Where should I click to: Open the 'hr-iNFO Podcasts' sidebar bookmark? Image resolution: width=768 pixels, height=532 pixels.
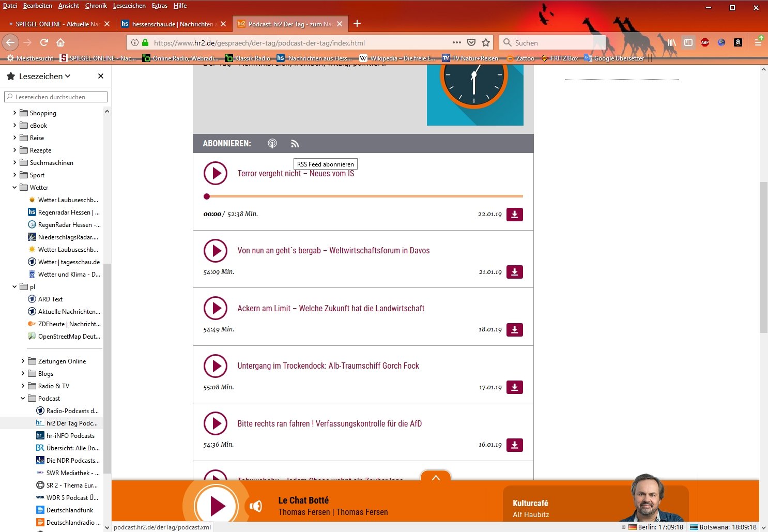66,436
